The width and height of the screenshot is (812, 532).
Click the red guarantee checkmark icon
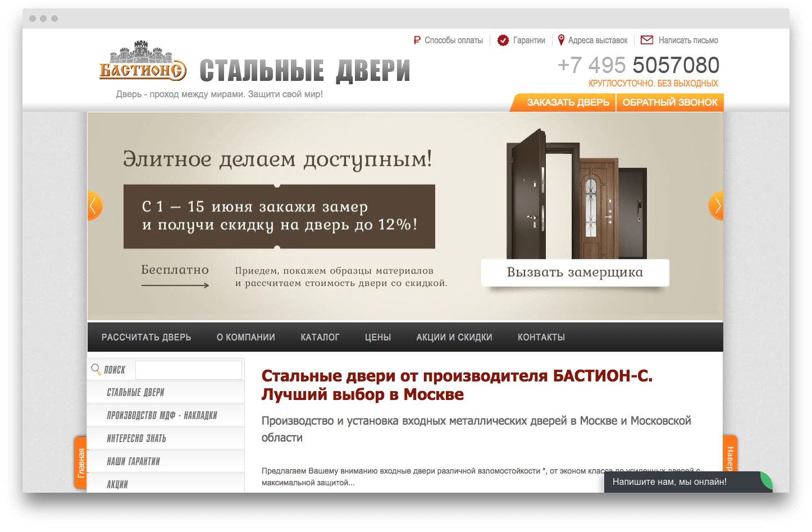coord(503,40)
